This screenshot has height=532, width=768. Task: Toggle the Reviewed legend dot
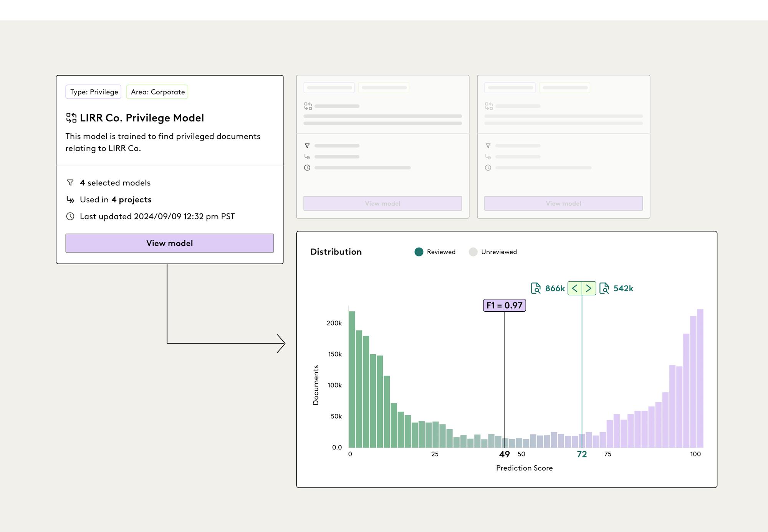point(419,252)
